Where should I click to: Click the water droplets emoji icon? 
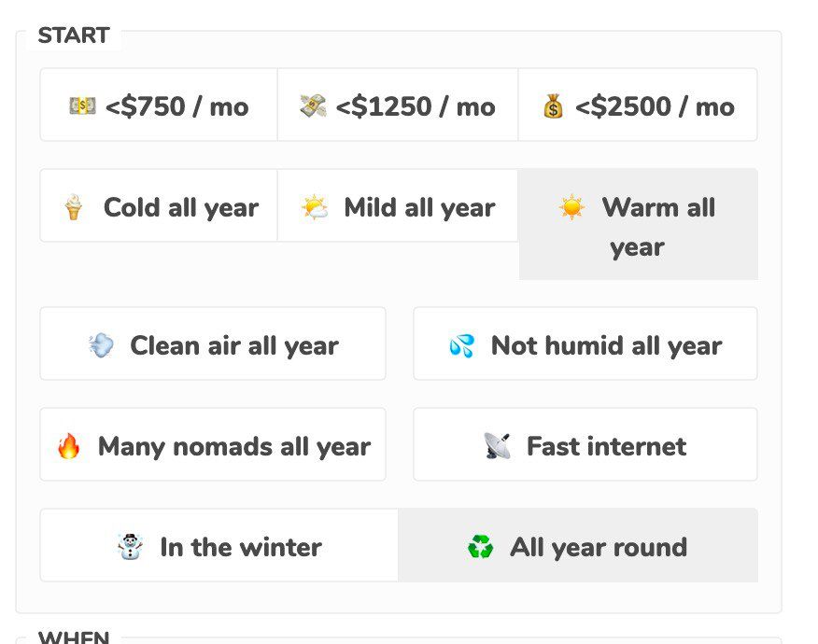click(461, 345)
